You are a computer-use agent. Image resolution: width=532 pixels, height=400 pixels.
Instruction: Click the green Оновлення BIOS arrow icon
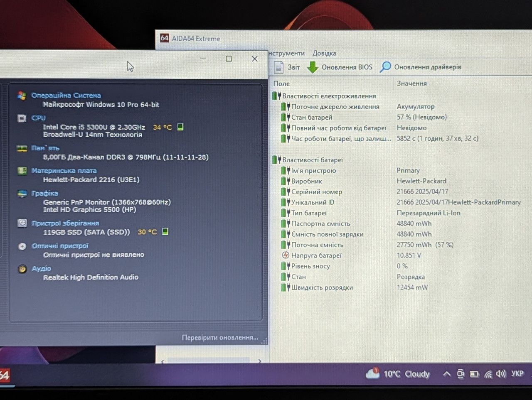312,67
